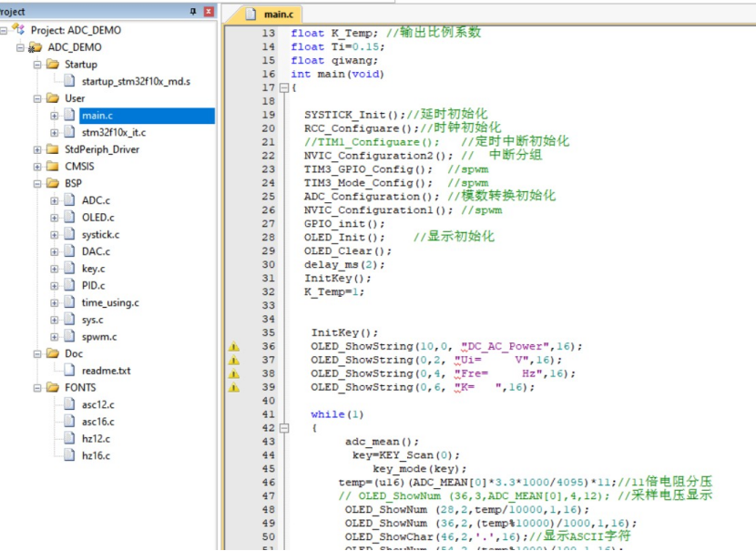756x551 pixels.
Task: Click the SYSTICK_Init() call on line 19
Action: pyautogui.click(x=354, y=115)
